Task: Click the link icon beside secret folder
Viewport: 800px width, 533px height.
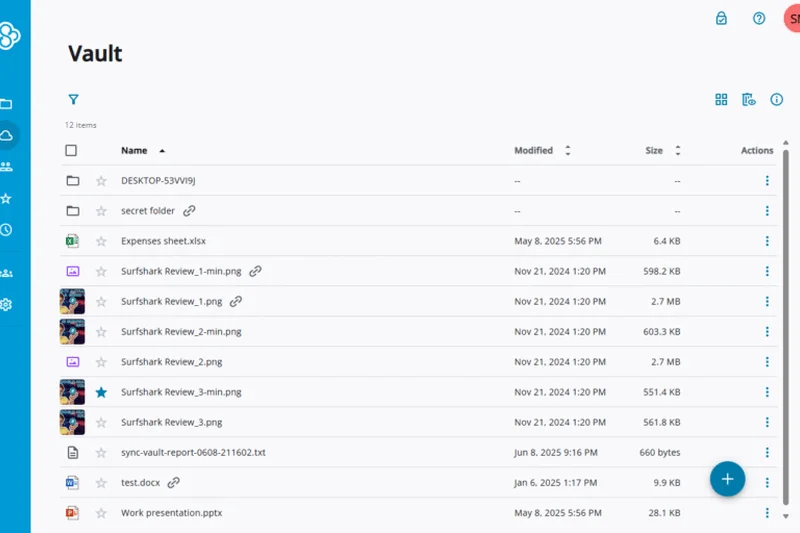Action: (189, 211)
